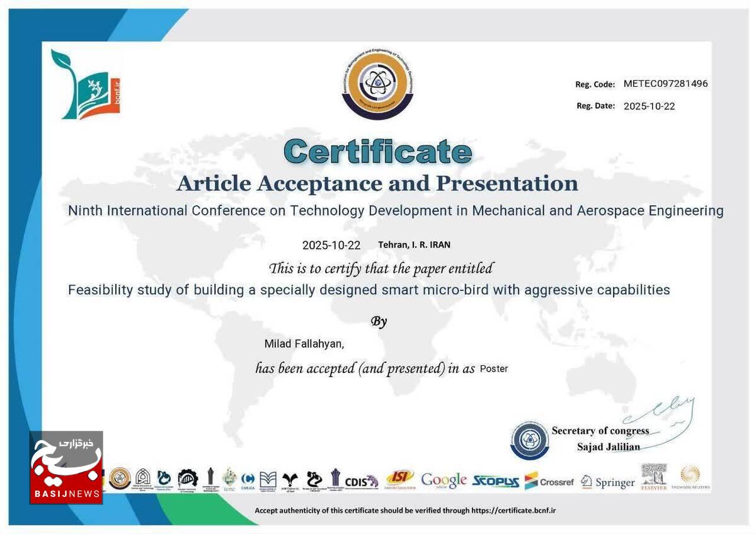Click 'Secretary of congress' text

coord(600,431)
